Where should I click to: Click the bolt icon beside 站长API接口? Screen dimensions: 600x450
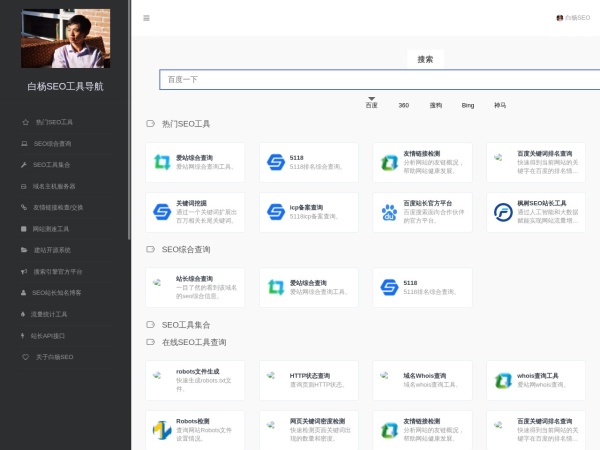click(22, 336)
